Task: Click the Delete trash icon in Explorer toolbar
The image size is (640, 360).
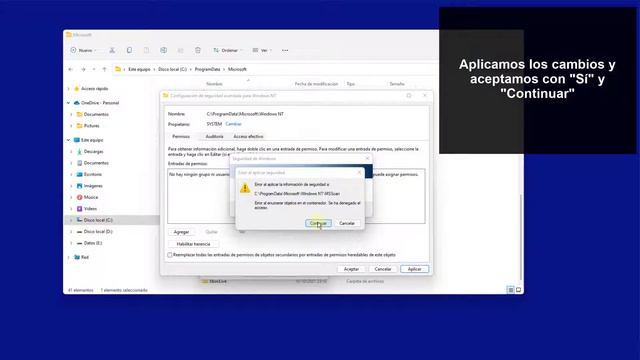Action: click(x=198, y=50)
